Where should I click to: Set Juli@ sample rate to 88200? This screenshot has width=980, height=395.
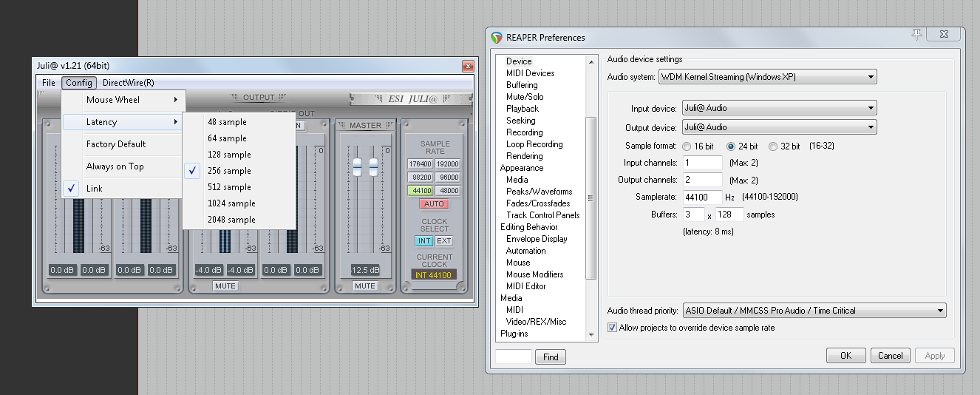420,178
